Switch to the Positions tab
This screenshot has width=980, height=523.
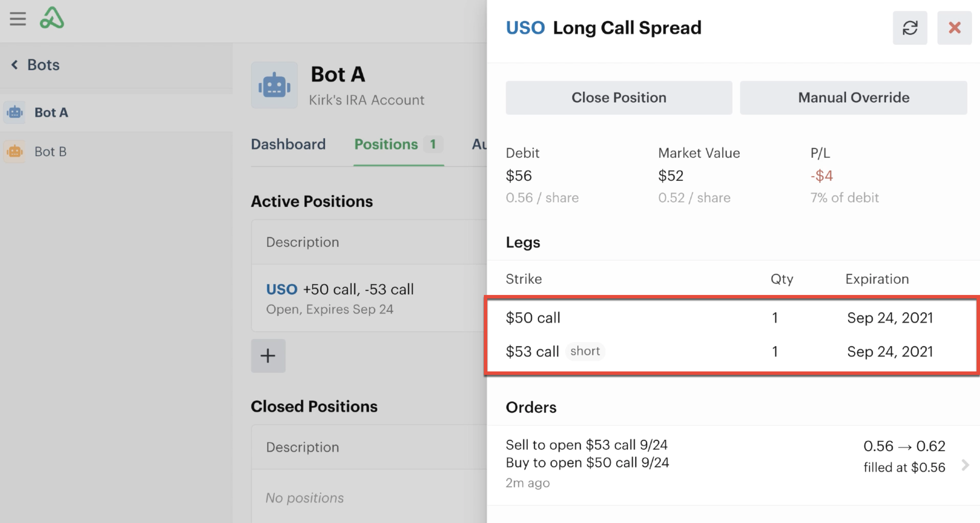398,144
